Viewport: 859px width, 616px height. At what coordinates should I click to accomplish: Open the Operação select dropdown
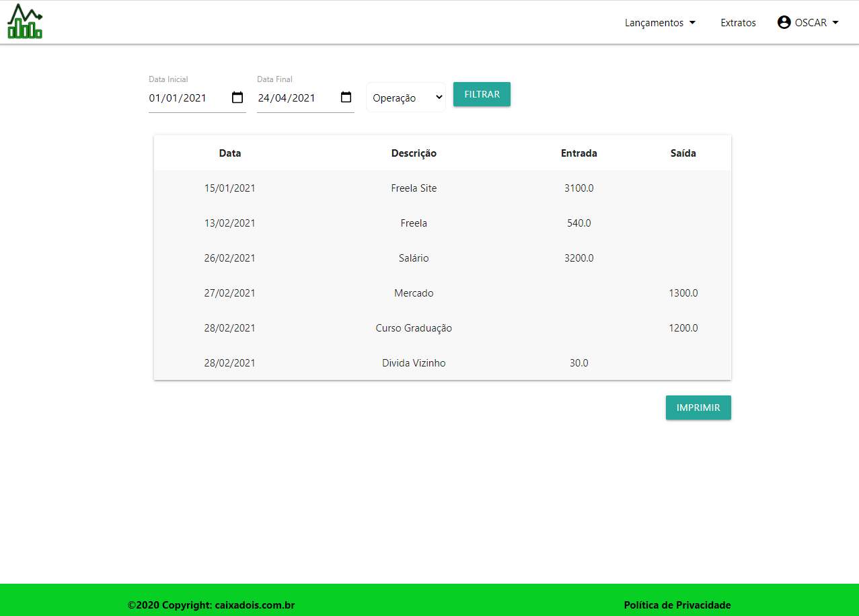[x=406, y=98]
